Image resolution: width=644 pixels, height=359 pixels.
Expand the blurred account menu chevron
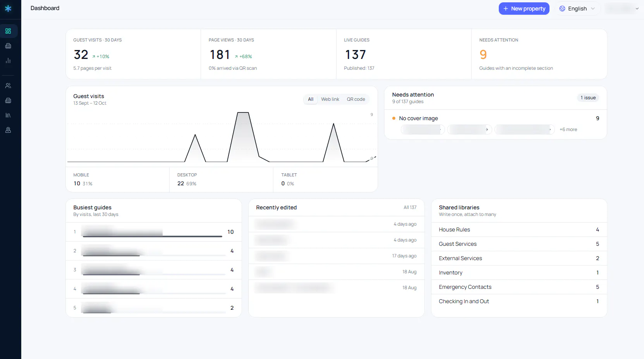click(637, 9)
